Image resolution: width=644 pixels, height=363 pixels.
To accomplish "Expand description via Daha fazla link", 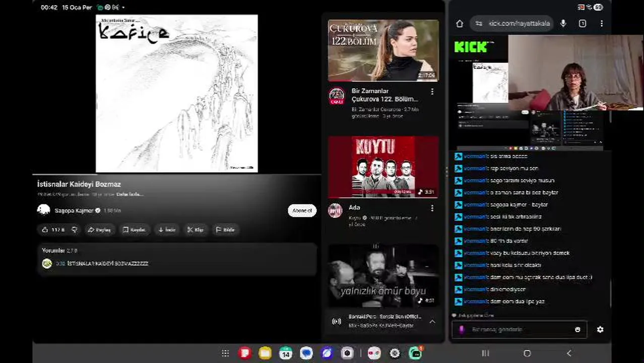I will point(130,194).
